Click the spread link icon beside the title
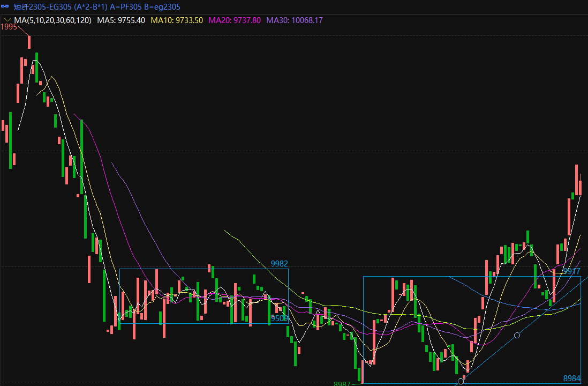The width and height of the screenshot is (588, 386). 6,7
